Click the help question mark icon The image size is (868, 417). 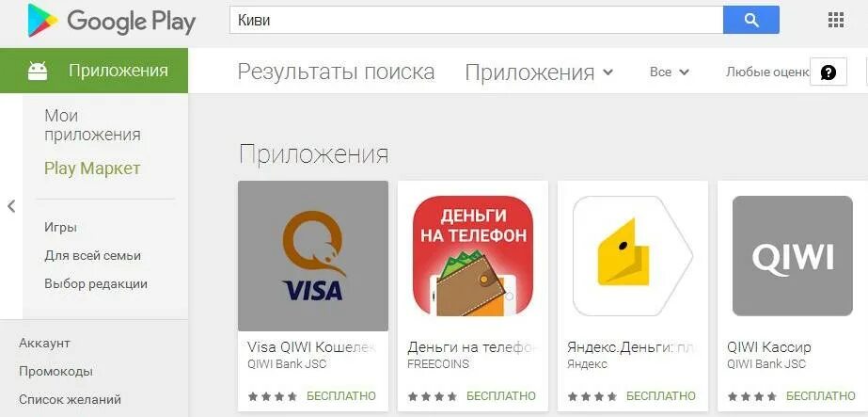(x=829, y=72)
